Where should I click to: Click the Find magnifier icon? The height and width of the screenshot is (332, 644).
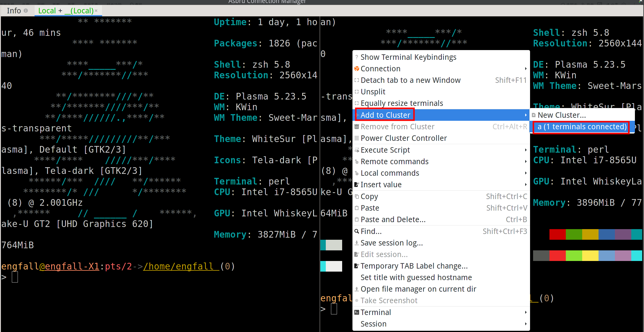click(357, 231)
